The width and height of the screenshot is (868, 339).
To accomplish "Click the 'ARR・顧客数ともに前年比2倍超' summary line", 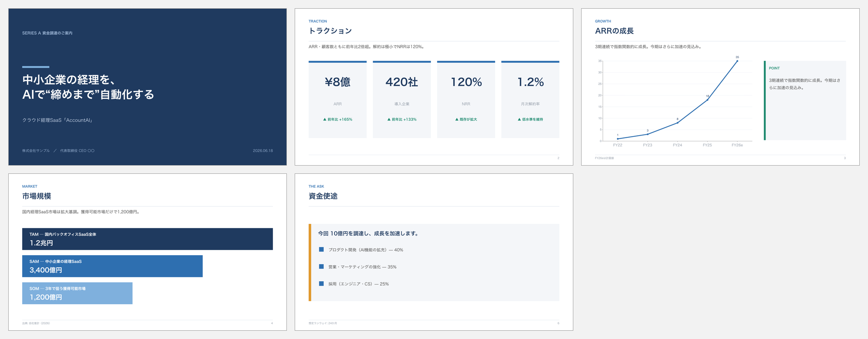I will pyautogui.click(x=367, y=47).
